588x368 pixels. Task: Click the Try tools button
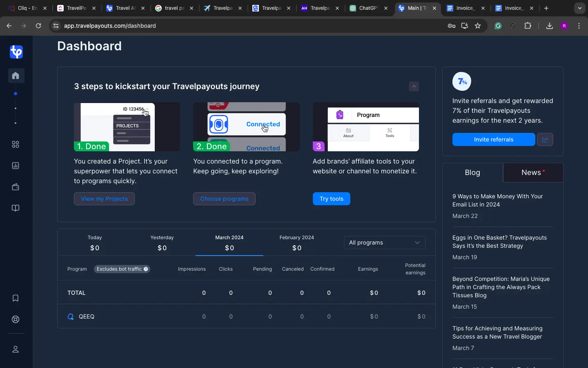tap(332, 199)
